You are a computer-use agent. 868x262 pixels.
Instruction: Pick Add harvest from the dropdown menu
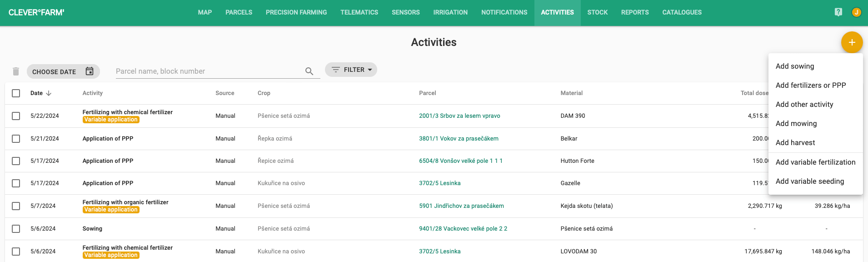tap(795, 142)
